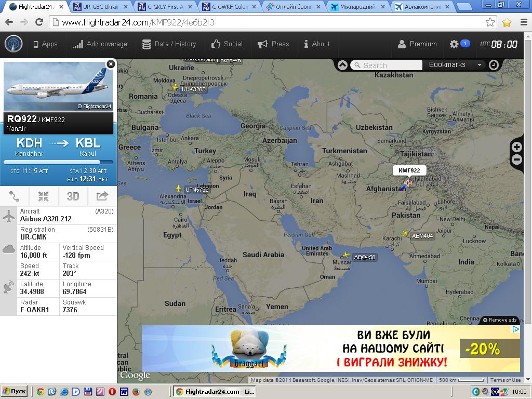The height and width of the screenshot is (399, 532).
Task: Open the Data / History menu
Action: [169, 44]
